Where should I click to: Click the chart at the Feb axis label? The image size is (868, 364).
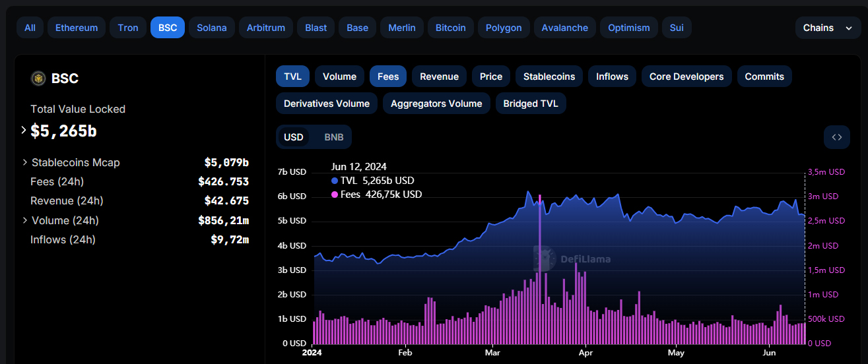point(405,353)
